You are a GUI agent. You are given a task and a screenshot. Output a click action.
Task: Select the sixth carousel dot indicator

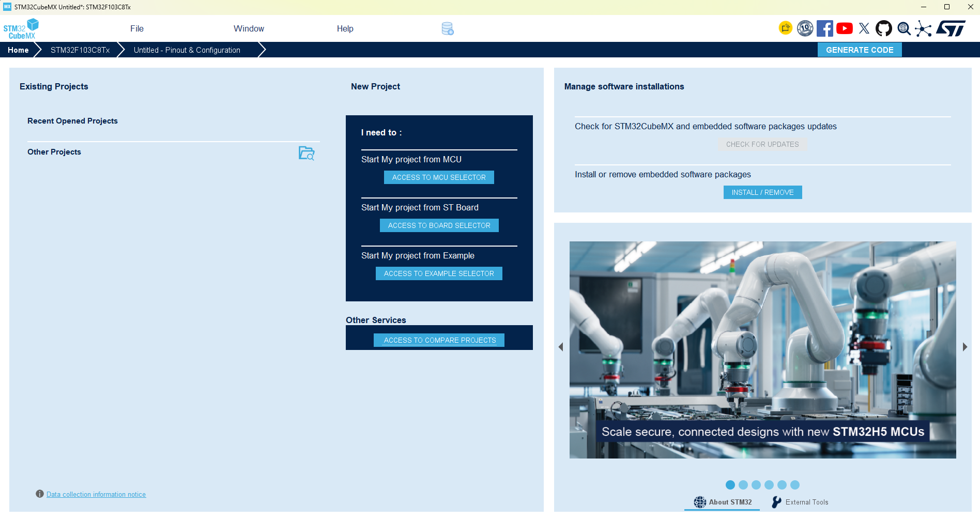click(x=795, y=485)
